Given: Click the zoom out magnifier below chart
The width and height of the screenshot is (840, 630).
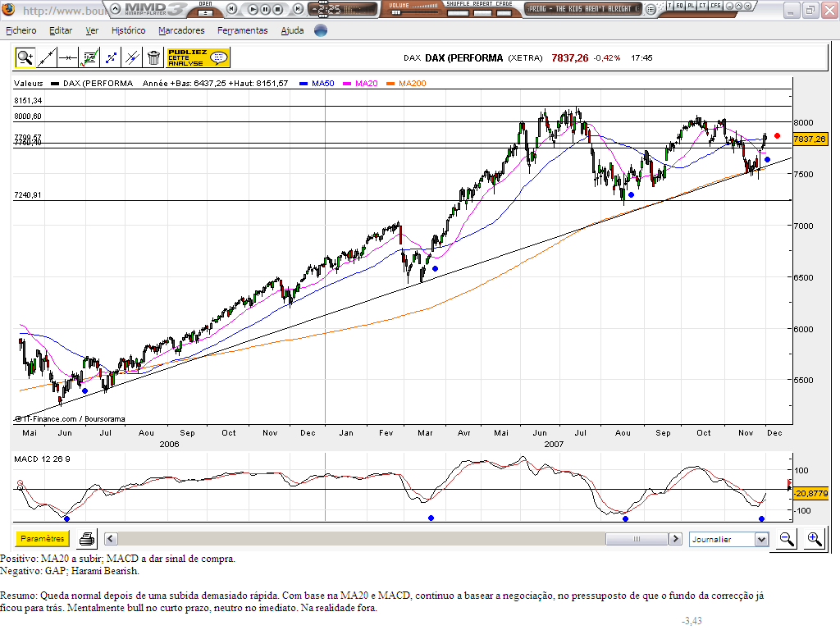Looking at the screenshot, I should 787,538.
